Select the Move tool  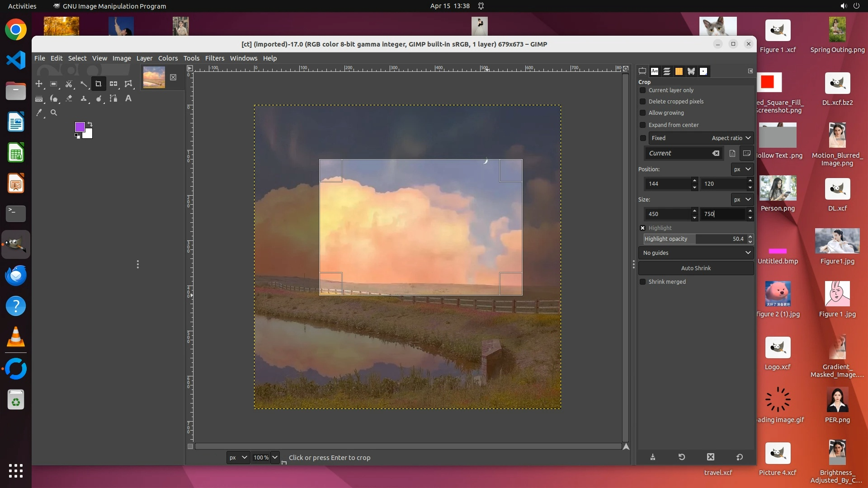tap(39, 84)
